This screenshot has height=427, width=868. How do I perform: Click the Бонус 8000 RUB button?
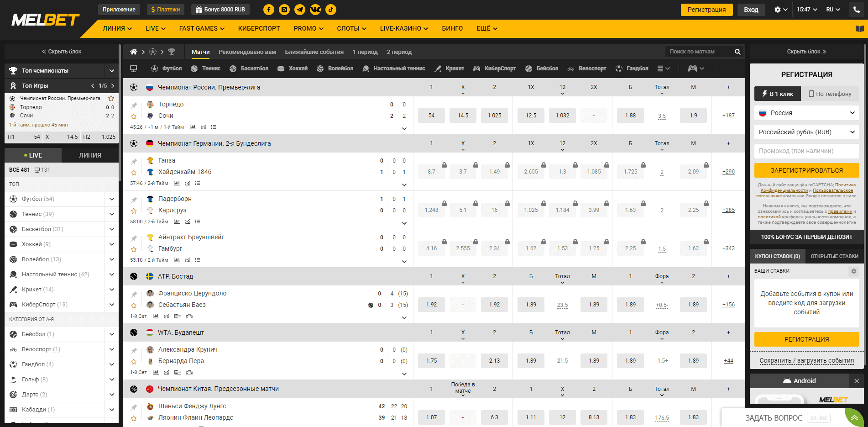pyautogui.click(x=220, y=10)
